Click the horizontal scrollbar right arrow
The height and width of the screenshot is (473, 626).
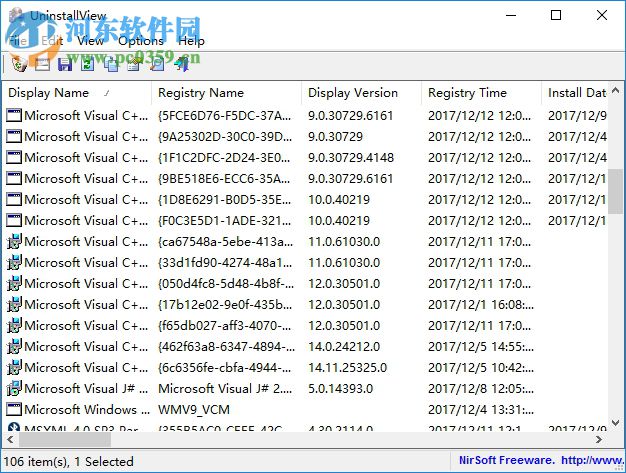coord(598,439)
